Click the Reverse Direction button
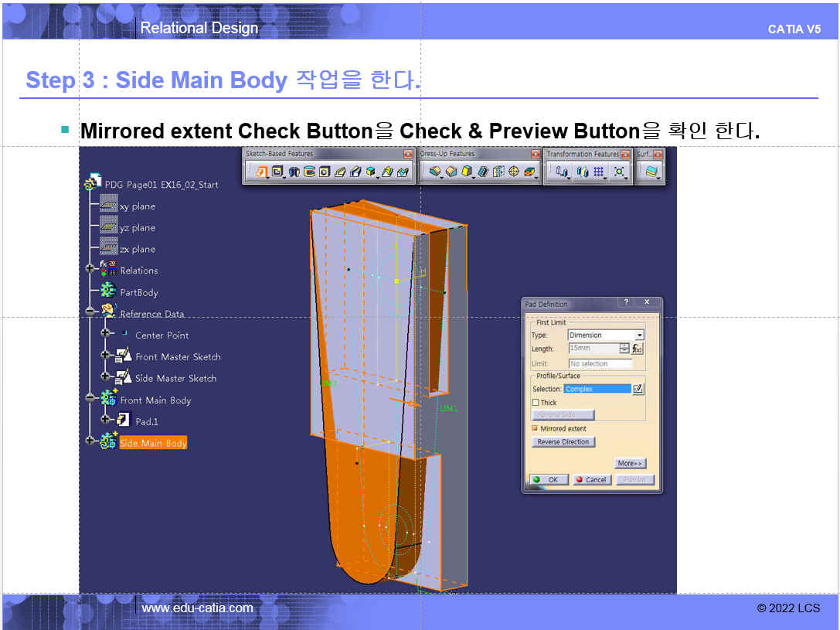 pos(563,442)
